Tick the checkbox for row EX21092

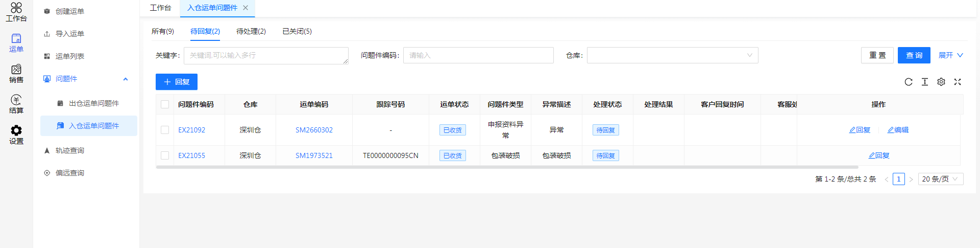tap(165, 130)
